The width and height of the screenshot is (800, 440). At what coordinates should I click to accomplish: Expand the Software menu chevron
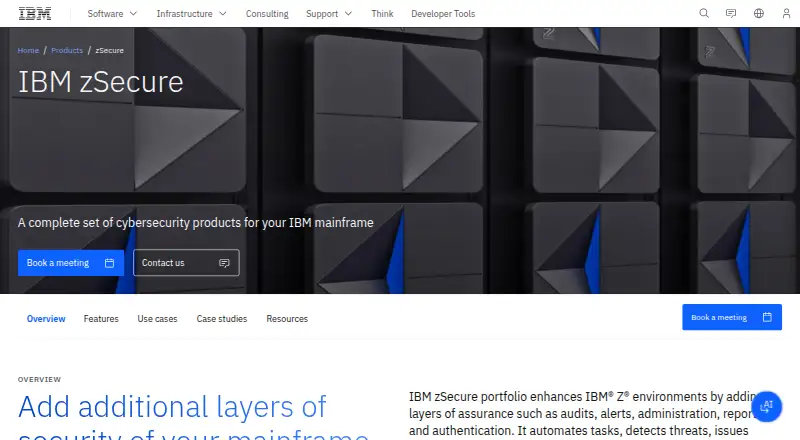pyautogui.click(x=133, y=14)
